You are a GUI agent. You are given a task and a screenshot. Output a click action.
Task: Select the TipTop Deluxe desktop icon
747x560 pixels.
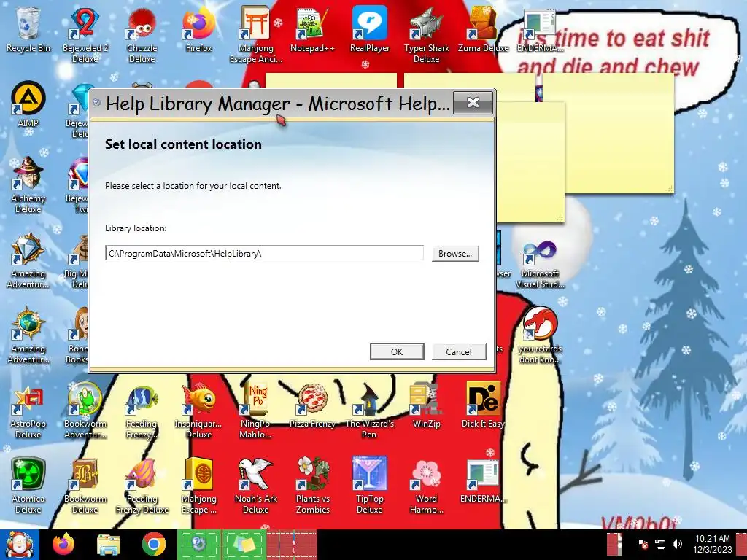tap(369, 486)
